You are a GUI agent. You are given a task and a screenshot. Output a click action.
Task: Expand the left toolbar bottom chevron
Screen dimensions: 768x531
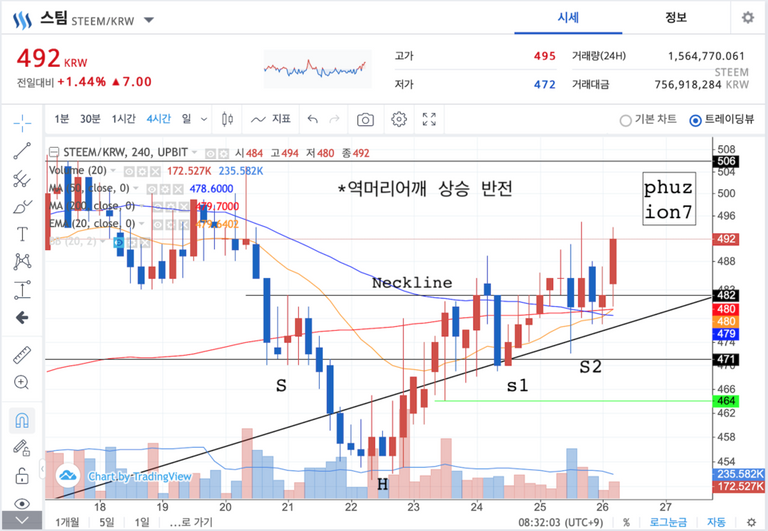tap(22, 520)
